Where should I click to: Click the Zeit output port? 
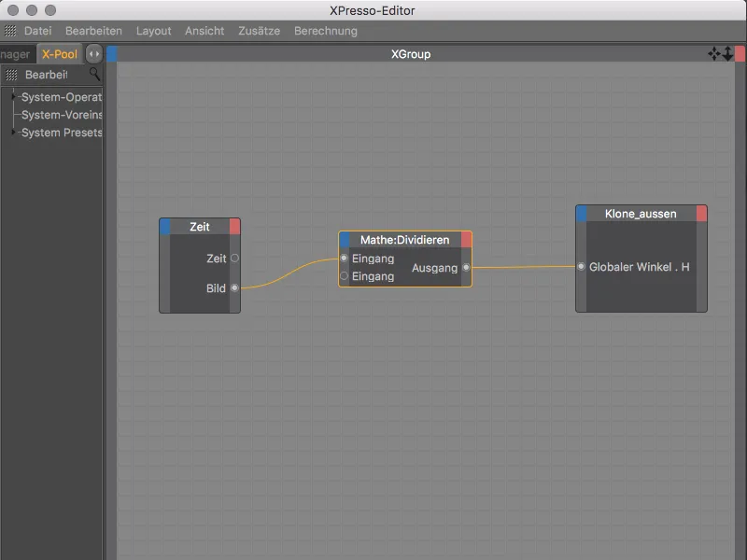click(x=235, y=259)
